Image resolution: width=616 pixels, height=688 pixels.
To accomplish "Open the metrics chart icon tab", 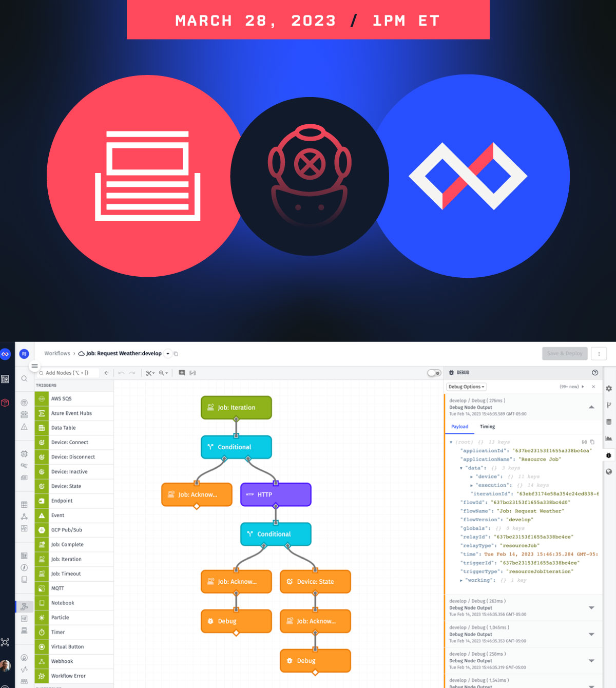I will click(x=609, y=438).
